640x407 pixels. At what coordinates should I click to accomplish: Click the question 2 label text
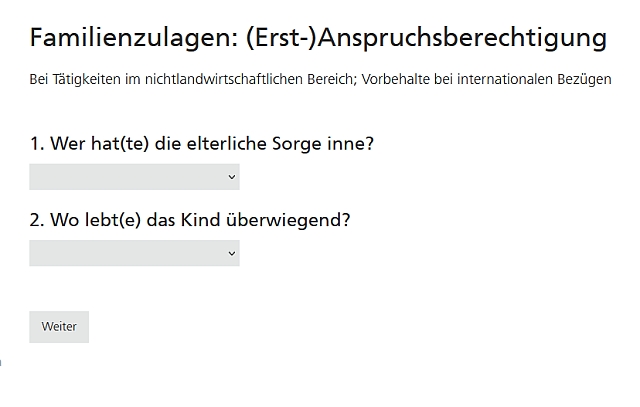coord(190,220)
